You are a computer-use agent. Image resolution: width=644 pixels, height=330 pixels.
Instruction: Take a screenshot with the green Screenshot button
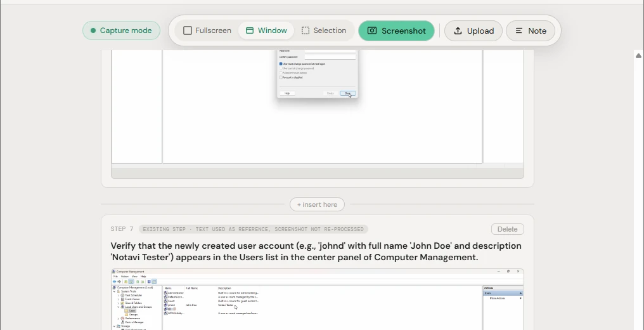[396, 31]
